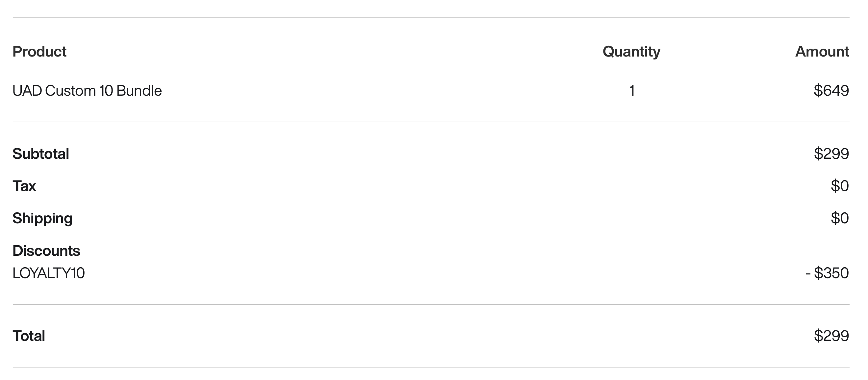Click the Amount column header
868x380 pixels.
(822, 52)
